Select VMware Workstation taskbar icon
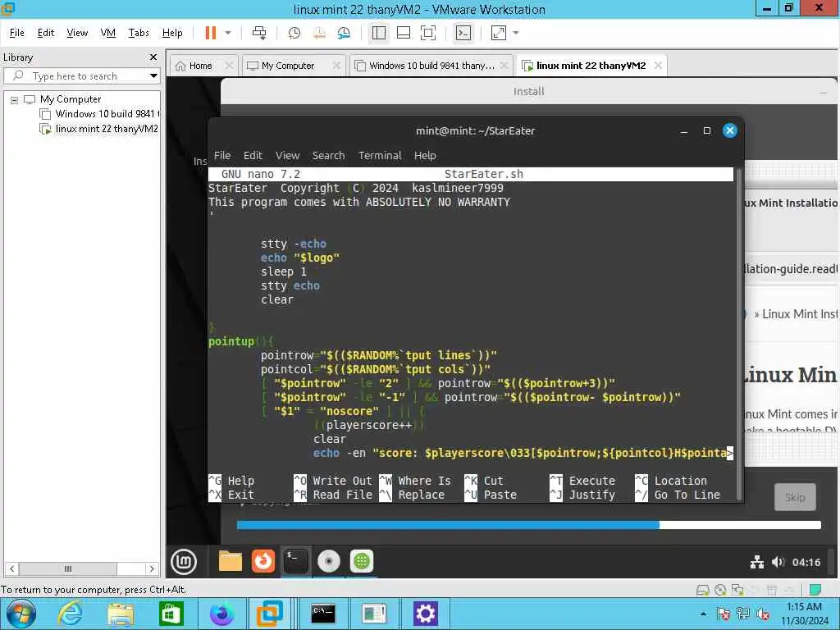This screenshot has height=630, width=840. click(x=269, y=614)
